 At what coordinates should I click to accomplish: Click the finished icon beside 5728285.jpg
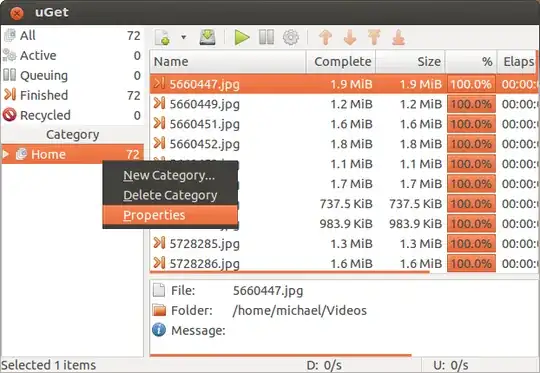[159, 243]
